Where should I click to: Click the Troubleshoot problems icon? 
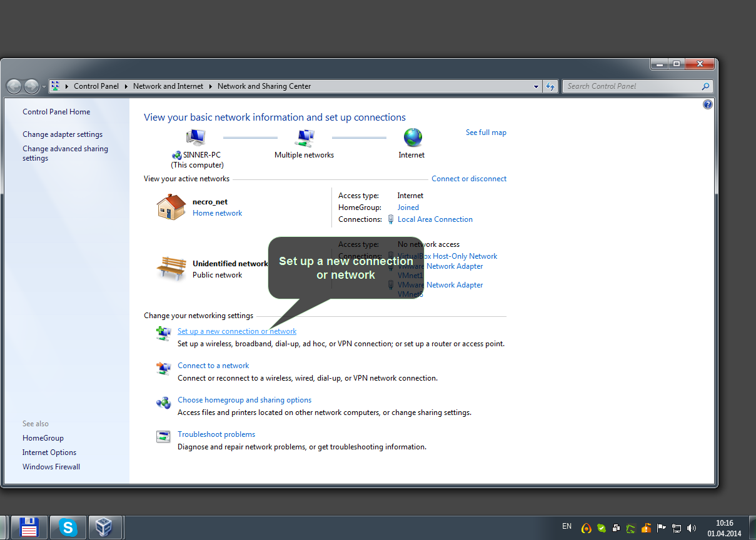point(163,437)
